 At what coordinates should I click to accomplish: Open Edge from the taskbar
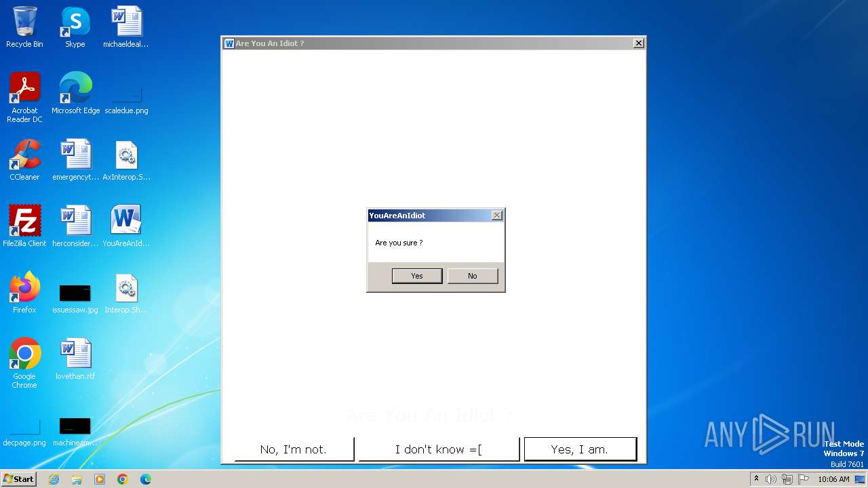coord(146,479)
